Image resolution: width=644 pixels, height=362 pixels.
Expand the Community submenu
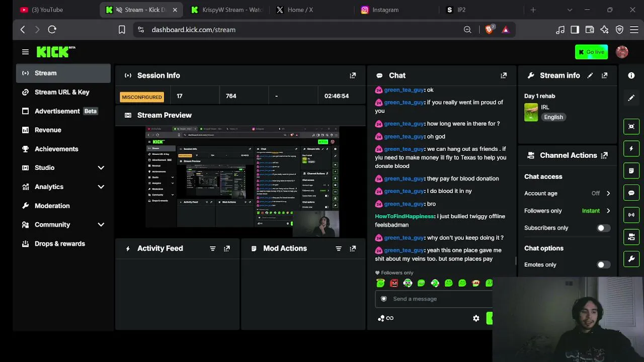click(101, 225)
